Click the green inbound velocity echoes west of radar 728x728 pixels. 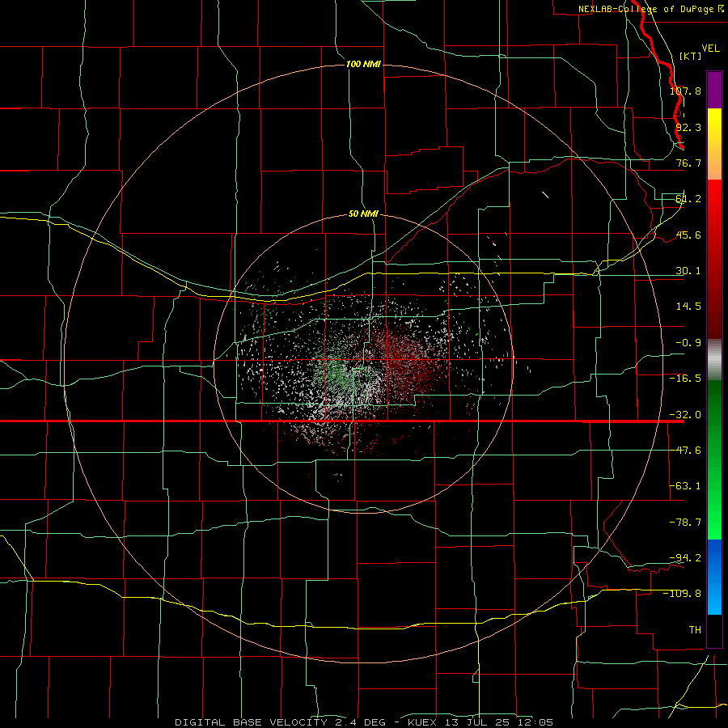[x=335, y=369]
